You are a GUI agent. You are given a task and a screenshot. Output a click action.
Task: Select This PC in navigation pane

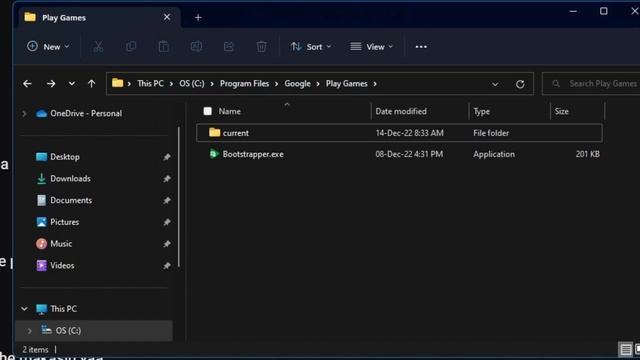tap(63, 309)
